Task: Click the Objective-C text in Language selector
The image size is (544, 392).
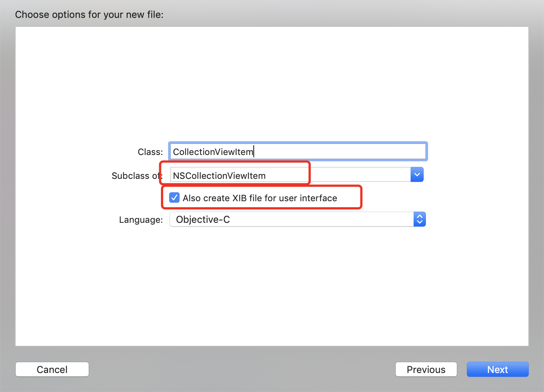Action: pyautogui.click(x=203, y=219)
